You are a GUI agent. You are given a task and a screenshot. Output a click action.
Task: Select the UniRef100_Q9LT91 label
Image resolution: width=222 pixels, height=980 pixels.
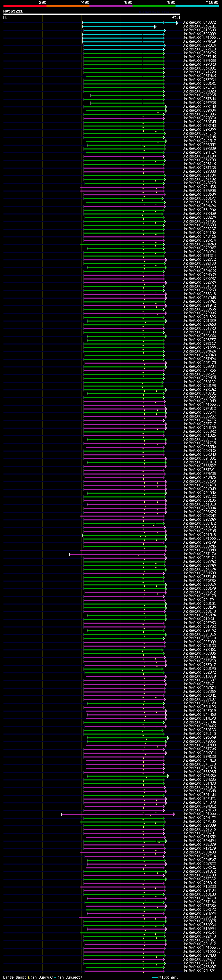tap(199, 600)
